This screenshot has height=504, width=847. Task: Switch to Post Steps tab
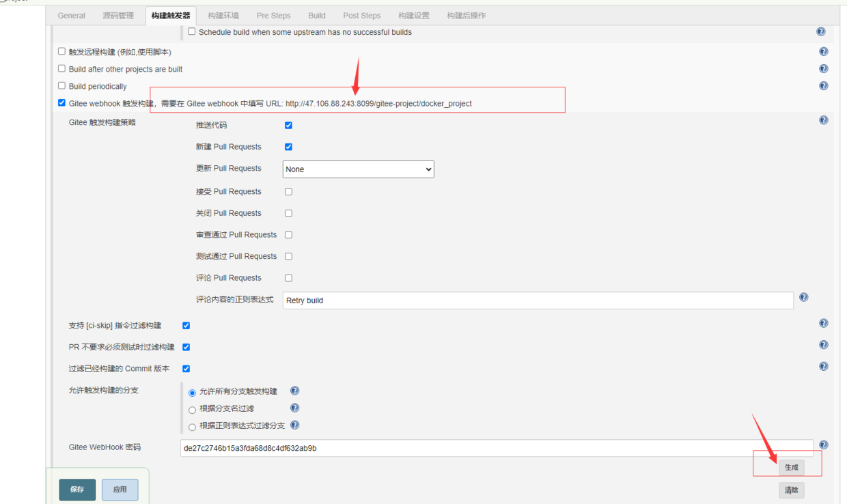click(362, 16)
